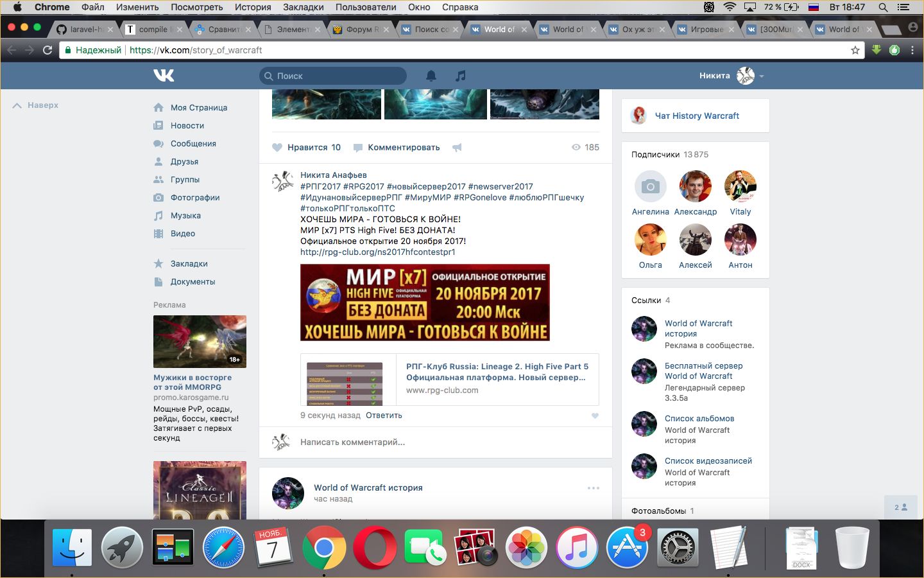Image resolution: width=924 pixels, height=578 pixels.
Task: Click Наверх to return to top
Action: click(36, 105)
